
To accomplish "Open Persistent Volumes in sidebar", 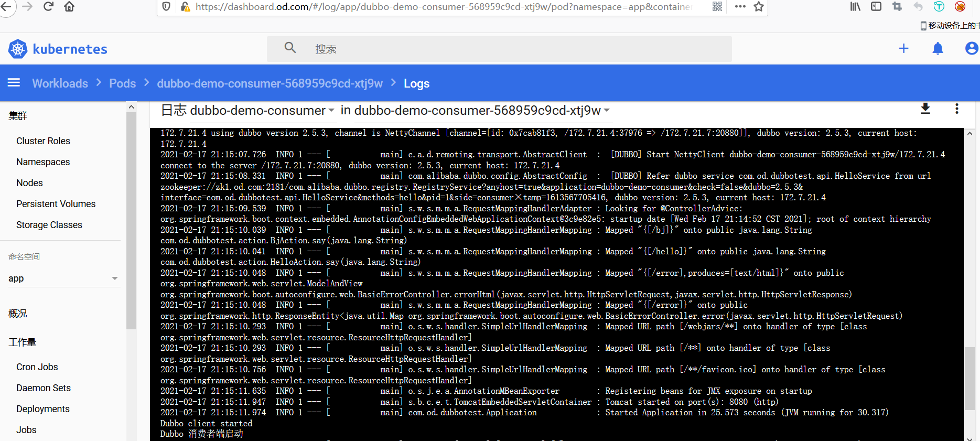I will (x=56, y=204).
